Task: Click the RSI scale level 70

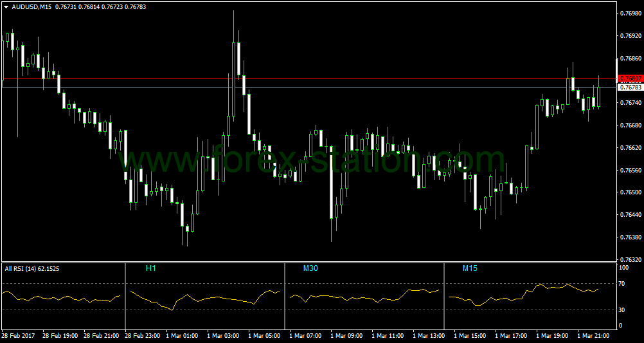Action: [x=622, y=284]
